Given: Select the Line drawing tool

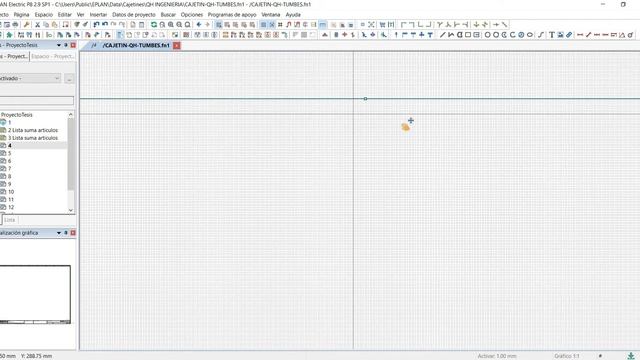Looking at the screenshot, I should pos(442,35).
